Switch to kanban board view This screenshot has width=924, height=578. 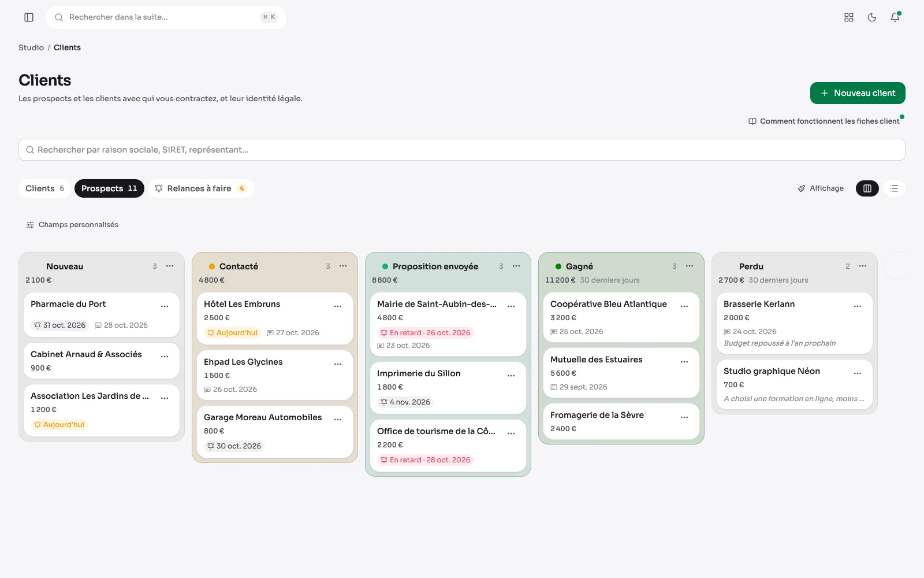coord(867,188)
